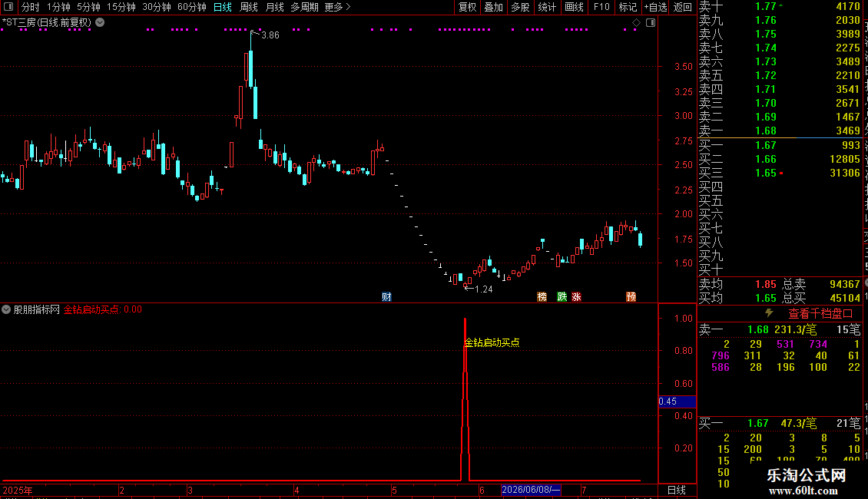The height and width of the screenshot is (499, 868).
Task: Click the 0.45 highlighted axis value
Action: tap(677, 402)
